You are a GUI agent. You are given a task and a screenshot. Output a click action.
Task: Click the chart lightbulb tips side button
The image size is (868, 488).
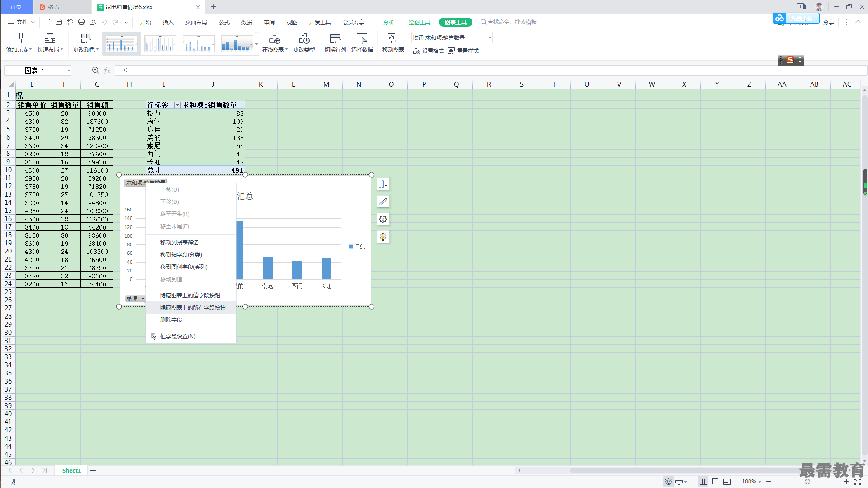[383, 237]
